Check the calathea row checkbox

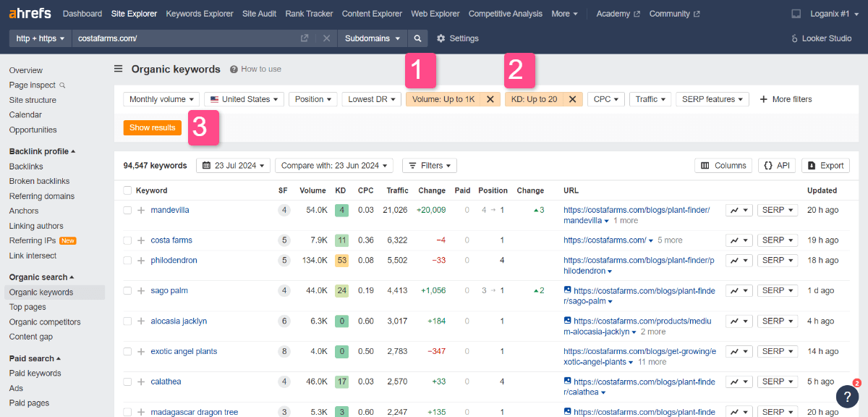127,382
